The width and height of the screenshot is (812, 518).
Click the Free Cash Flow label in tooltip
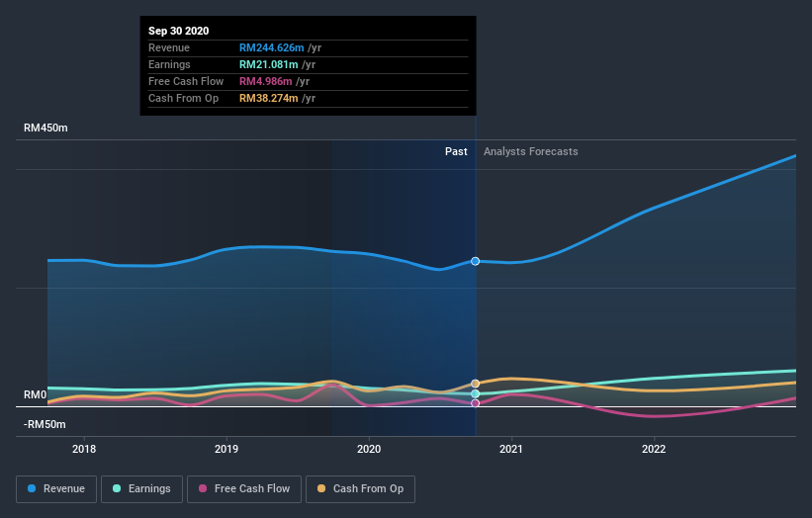coord(186,81)
